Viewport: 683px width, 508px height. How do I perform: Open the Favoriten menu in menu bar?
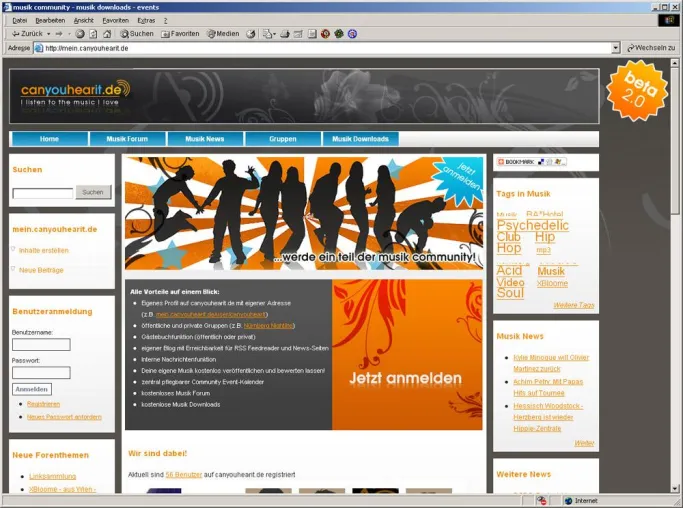pos(115,20)
